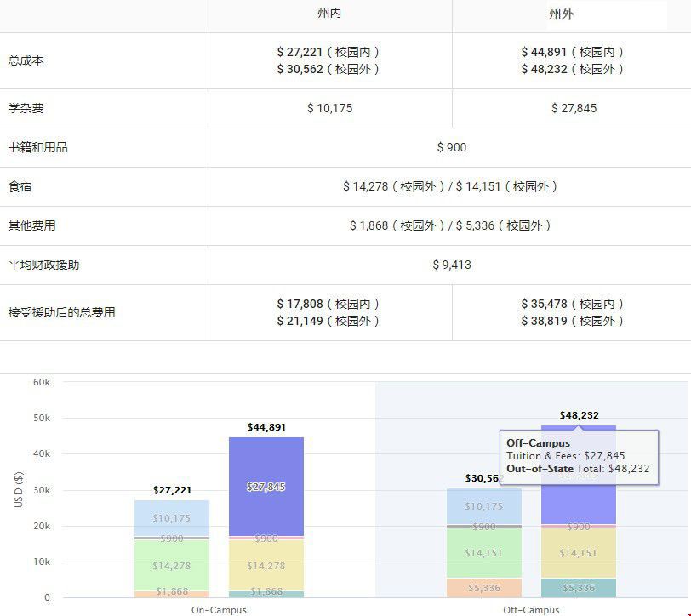Screen dimensions: 691x616
Task: Click the $ 35,478 (校园内) after-aid value
Action: [573, 304]
